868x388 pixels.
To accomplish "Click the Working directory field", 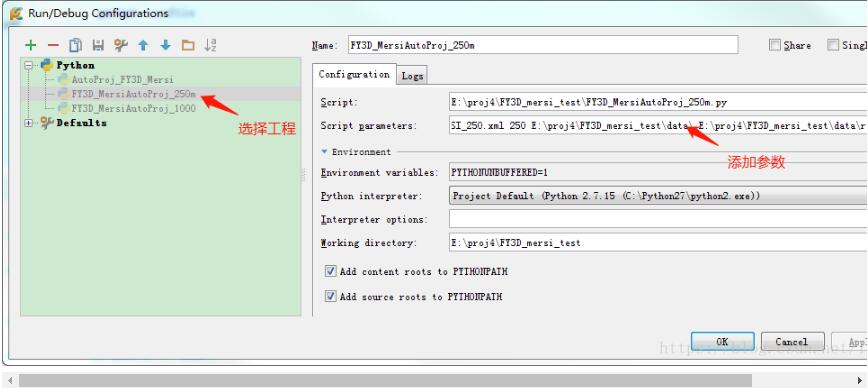I will [x=658, y=242].
